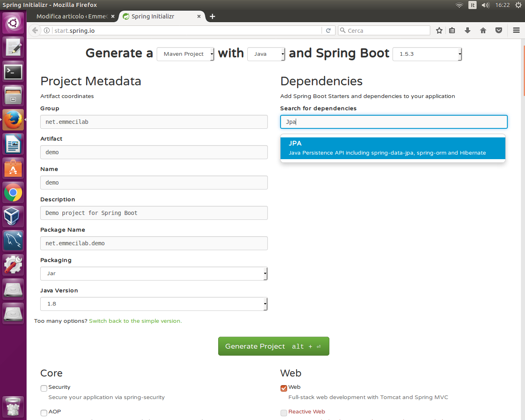Open the Java Version 1.8 dropdown
The height and width of the screenshot is (420, 525).
154,304
